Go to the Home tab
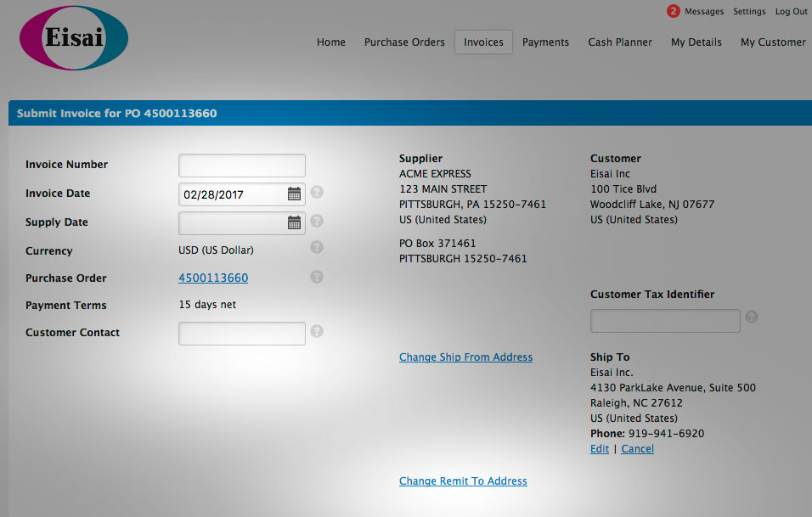 [x=331, y=42]
